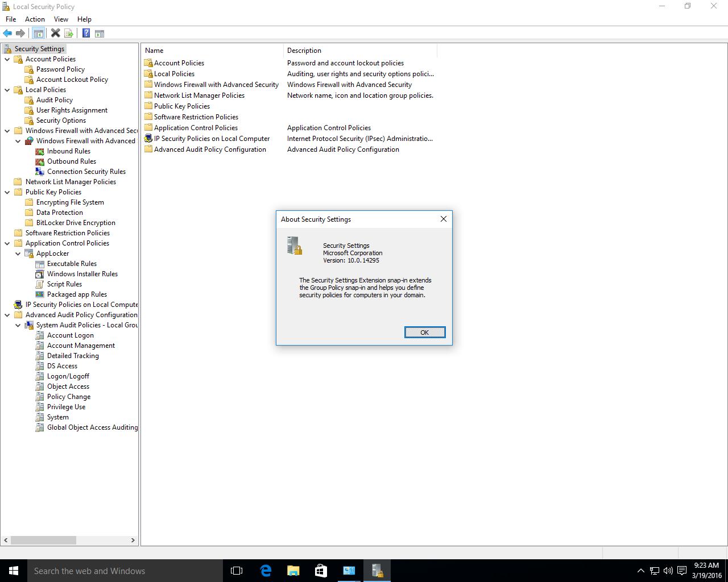Click the Outbound Rules icon in tree
728x582 pixels.
pos(40,161)
